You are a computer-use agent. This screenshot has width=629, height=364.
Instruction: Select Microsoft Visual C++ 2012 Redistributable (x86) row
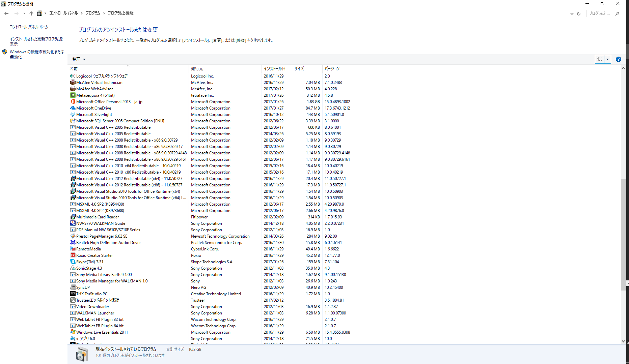click(x=220, y=185)
